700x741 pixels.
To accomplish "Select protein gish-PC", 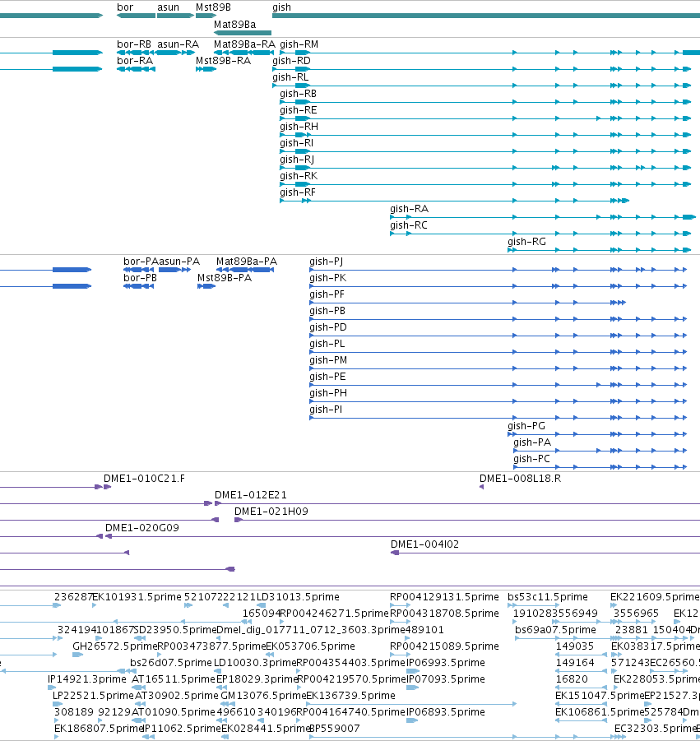I will click(x=531, y=460).
